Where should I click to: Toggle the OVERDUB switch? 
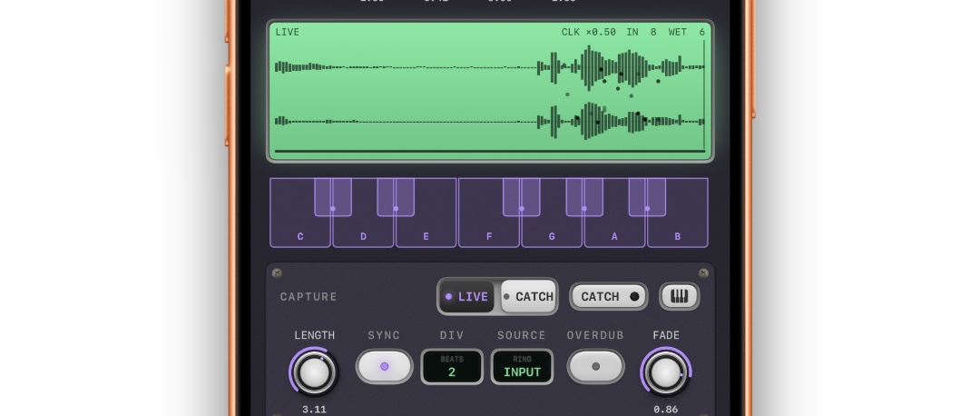595,367
